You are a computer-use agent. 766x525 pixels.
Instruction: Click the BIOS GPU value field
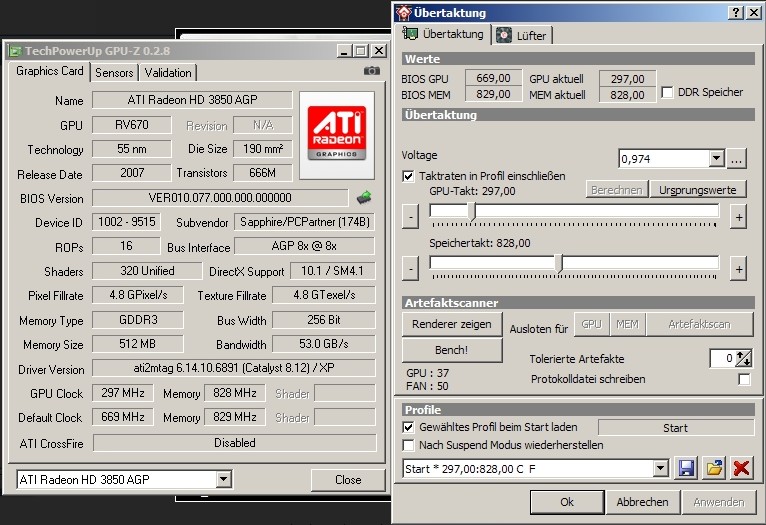pos(493,78)
